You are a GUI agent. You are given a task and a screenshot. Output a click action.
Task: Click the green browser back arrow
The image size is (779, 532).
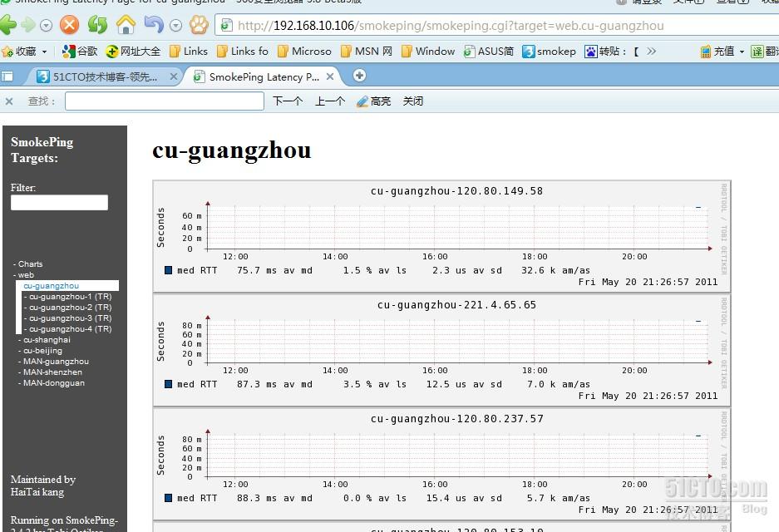(x=8, y=25)
